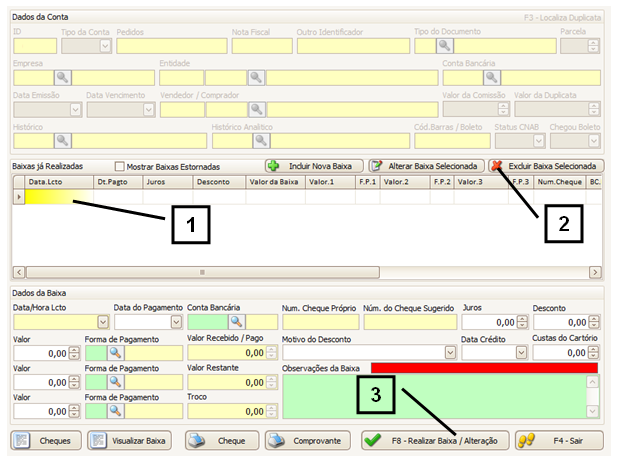Viewport: 621px width, 459px height.
Task: Open the Data do Pagamento date dropdown
Action: (176, 322)
